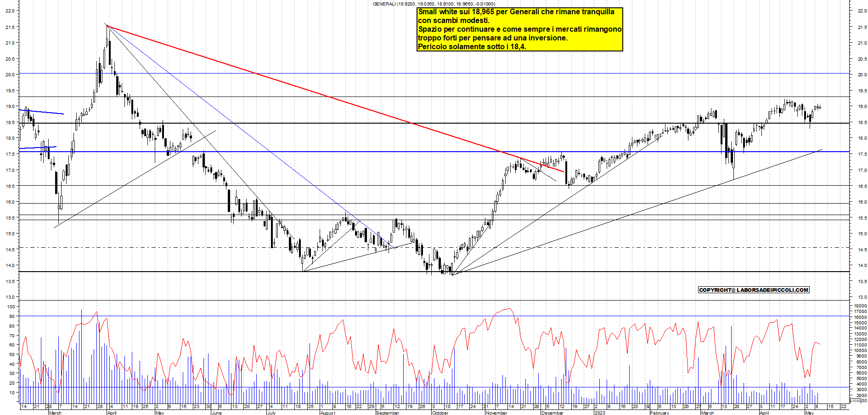Click the "2023" year label on time axis
The width and height of the screenshot is (868, 415).
tap(600, 413)
